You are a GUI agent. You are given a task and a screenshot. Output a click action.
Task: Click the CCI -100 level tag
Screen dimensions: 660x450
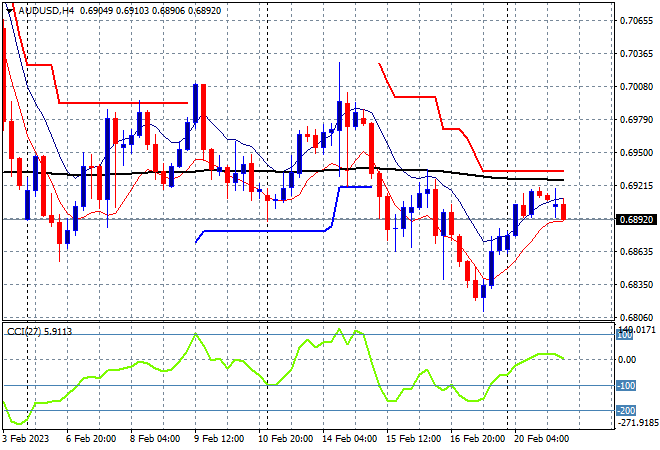click(625, 386)
